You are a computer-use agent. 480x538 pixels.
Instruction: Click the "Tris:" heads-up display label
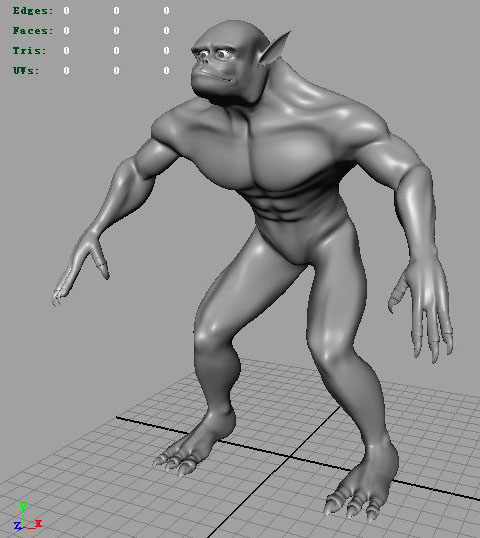tap(30, 51)
